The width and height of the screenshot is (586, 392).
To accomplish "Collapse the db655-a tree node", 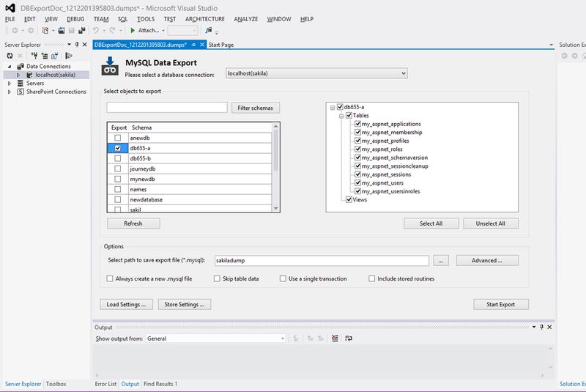I will click(333, 108).
